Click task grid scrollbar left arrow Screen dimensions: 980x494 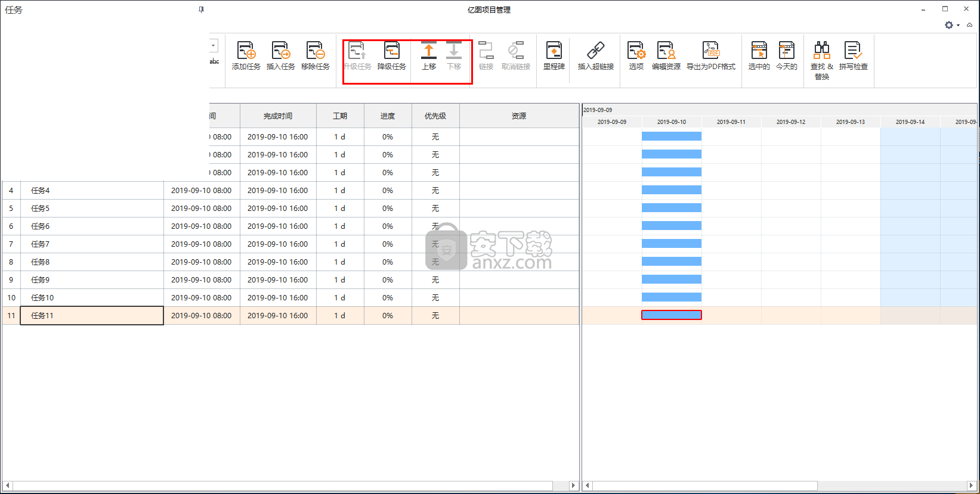point(7,486)
